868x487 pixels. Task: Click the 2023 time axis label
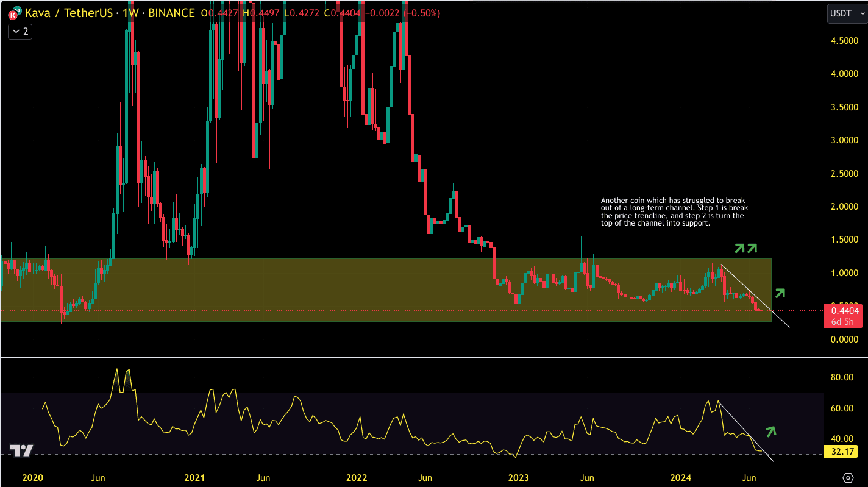[519, 478]
